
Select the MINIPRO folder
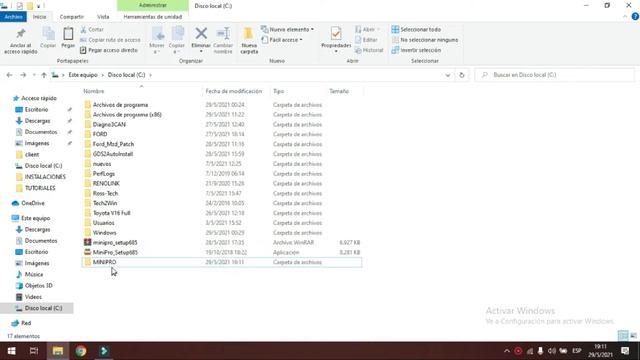click(222, 262)
